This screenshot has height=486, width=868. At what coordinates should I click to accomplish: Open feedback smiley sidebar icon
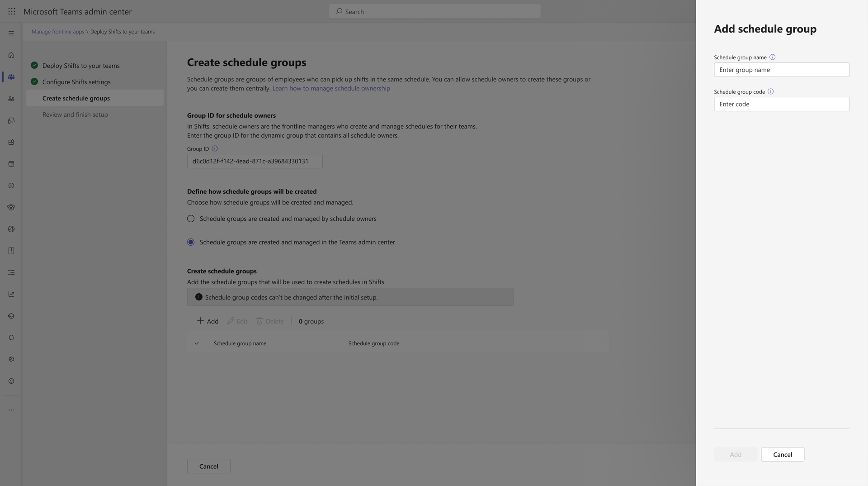tap(11, 381)
